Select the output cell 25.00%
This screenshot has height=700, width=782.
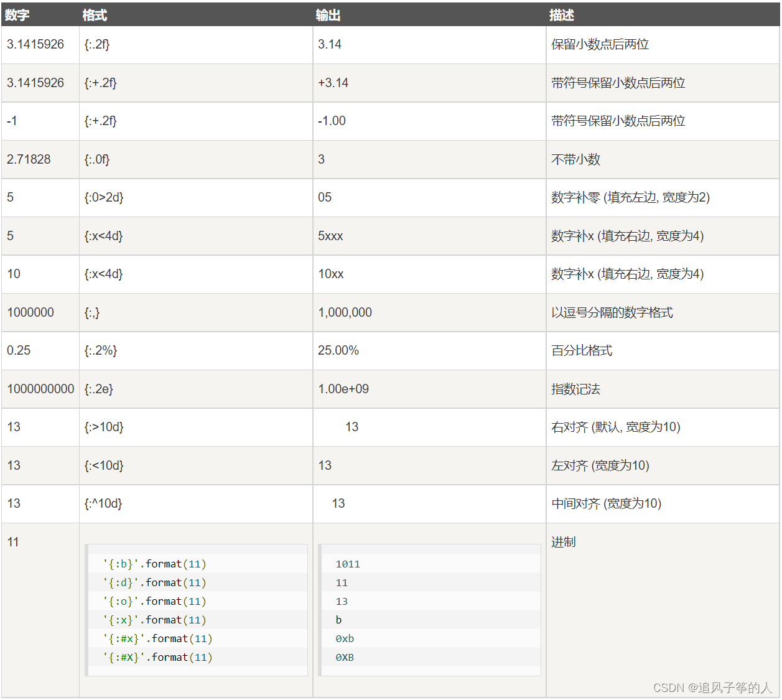[x=338, y=350]
